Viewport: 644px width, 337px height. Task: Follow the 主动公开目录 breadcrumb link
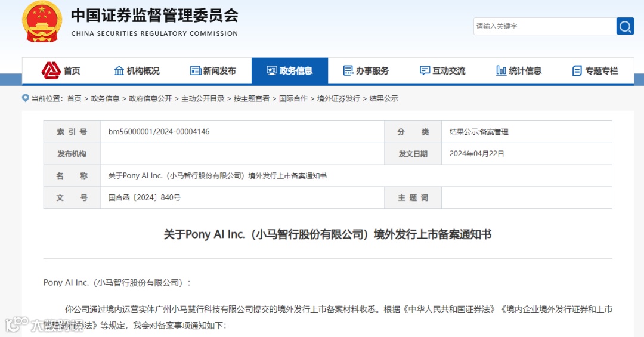(203, 98)
